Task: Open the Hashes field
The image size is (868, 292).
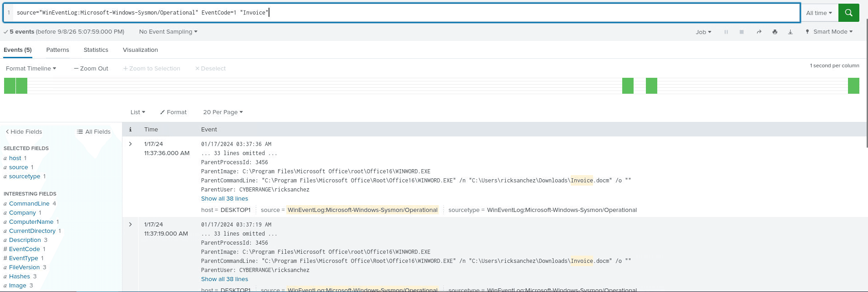Action: point(20,277)
